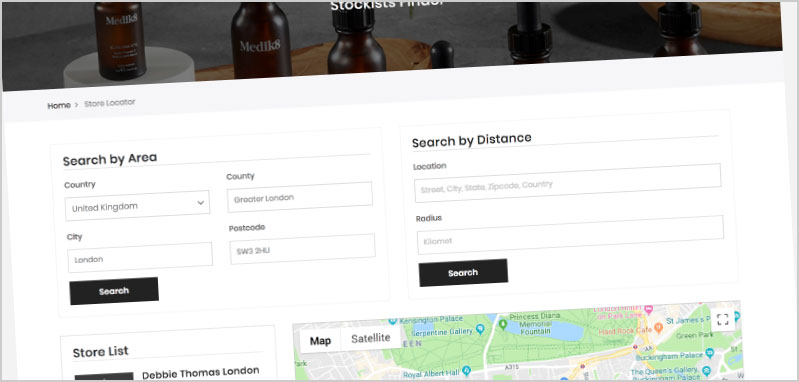Click Princess Diana Memorial Fountain pin
The height and width of the screenshot is (382, 799).
tap(503, 323)
